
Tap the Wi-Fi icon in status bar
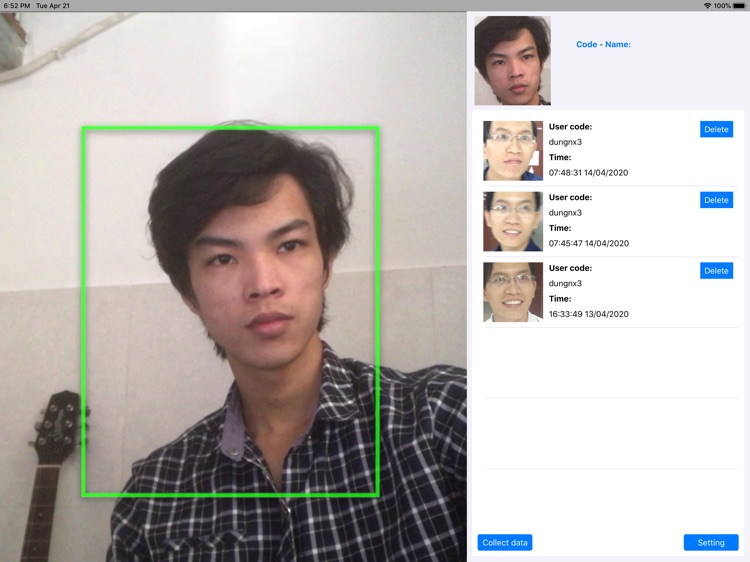[x=707, y=6]
